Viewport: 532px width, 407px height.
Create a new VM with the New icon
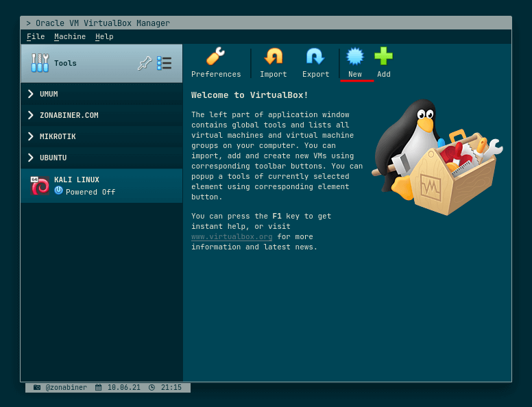click(x=355, y=56)
